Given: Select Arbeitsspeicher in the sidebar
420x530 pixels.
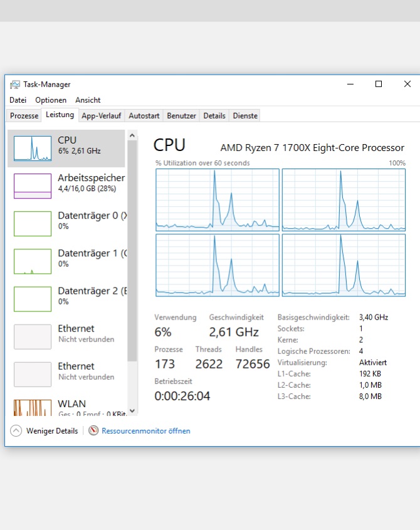Looking at the screenshot, I should pos(66,186).
